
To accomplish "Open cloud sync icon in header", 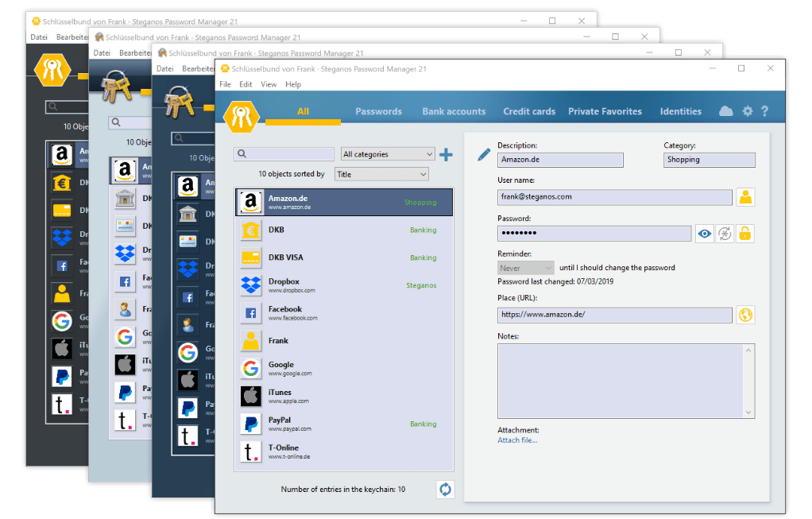I will (x=726, y=111).
